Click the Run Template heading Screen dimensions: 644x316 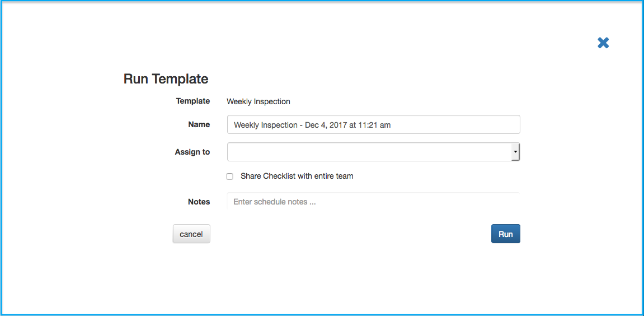(x=166, y=78)
